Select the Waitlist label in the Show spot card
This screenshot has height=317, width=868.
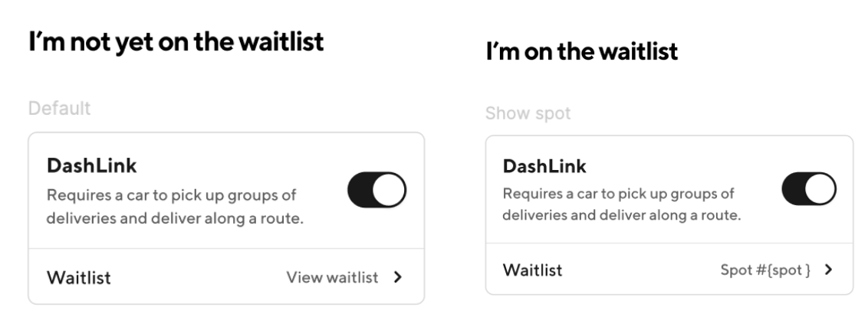point(532,270)
